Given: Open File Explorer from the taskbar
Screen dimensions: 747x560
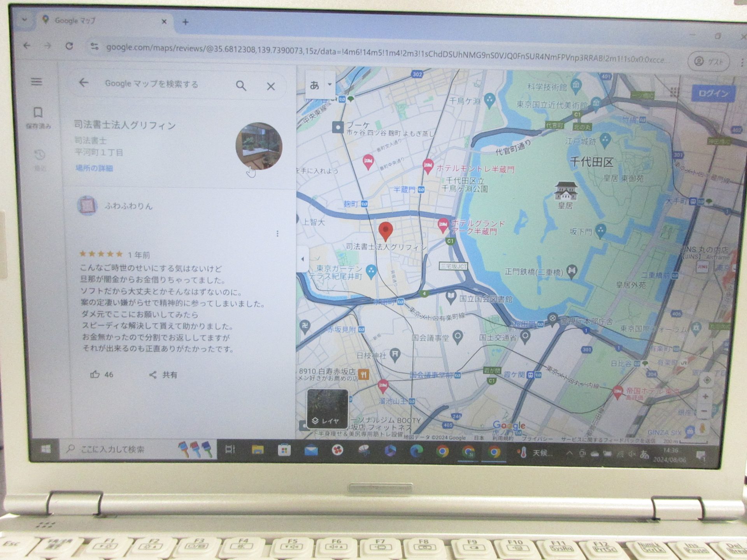Looking at the screenshot, I should point(258,450).
